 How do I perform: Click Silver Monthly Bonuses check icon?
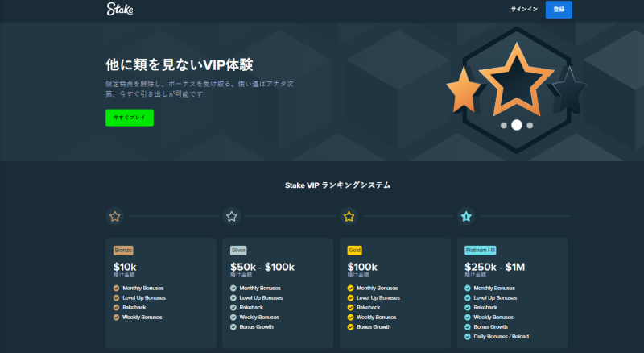(x=233, y=288)
